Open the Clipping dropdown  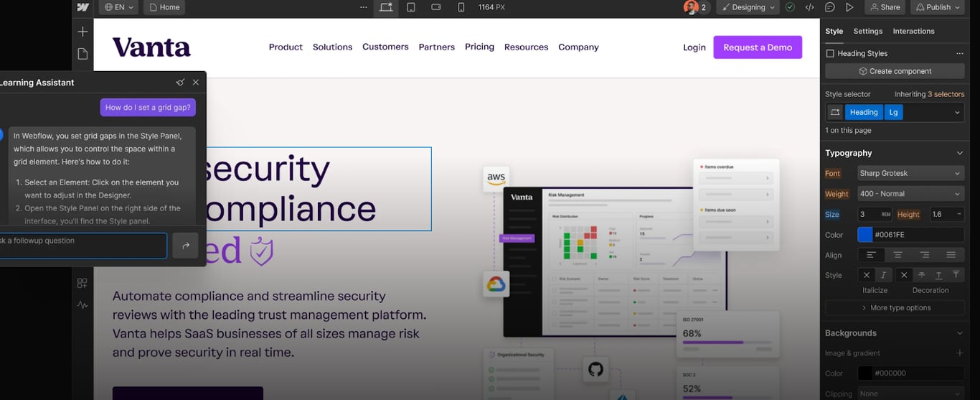click(x=911, y=394)
